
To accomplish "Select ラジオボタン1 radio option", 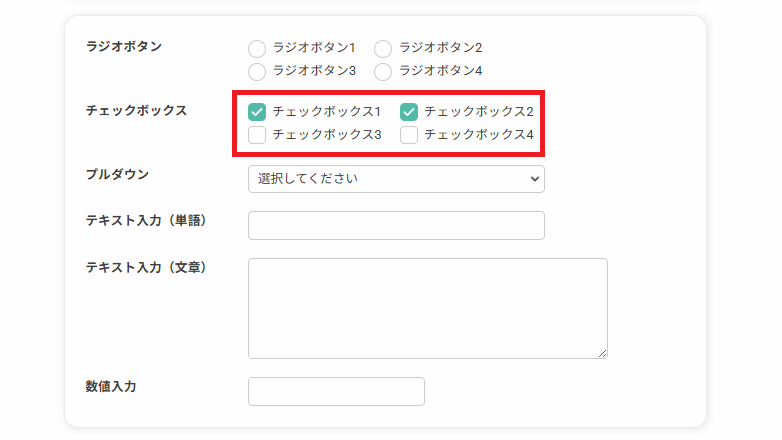I will pyautogui.click(x=257, y=49).
